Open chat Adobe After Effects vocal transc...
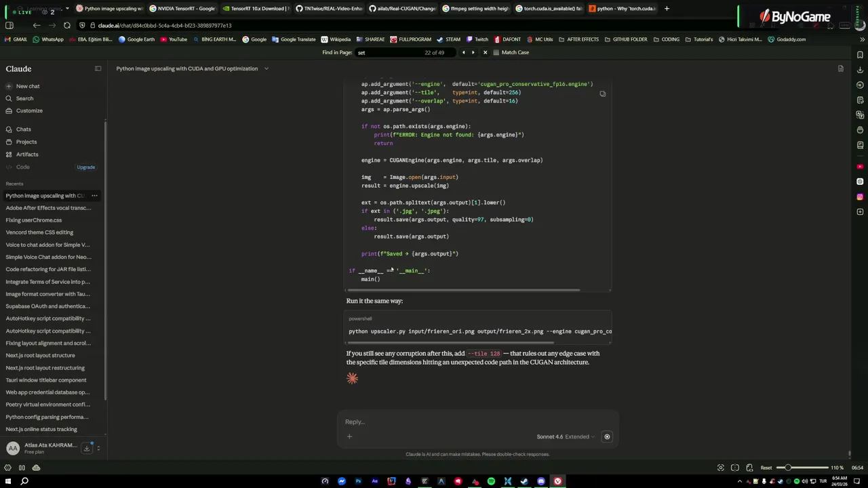This screenshot has width=868, height=488. point(48,208)
